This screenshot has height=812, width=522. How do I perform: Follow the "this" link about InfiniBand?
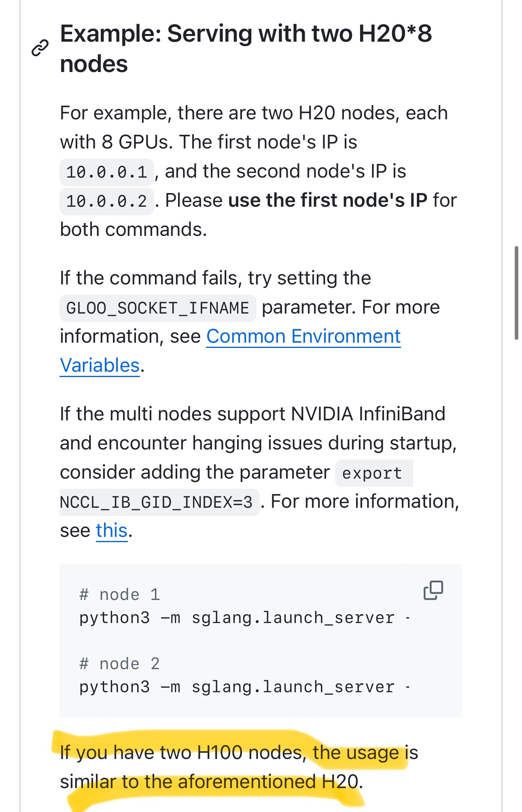pyautogui.click(x=112, y=530)
